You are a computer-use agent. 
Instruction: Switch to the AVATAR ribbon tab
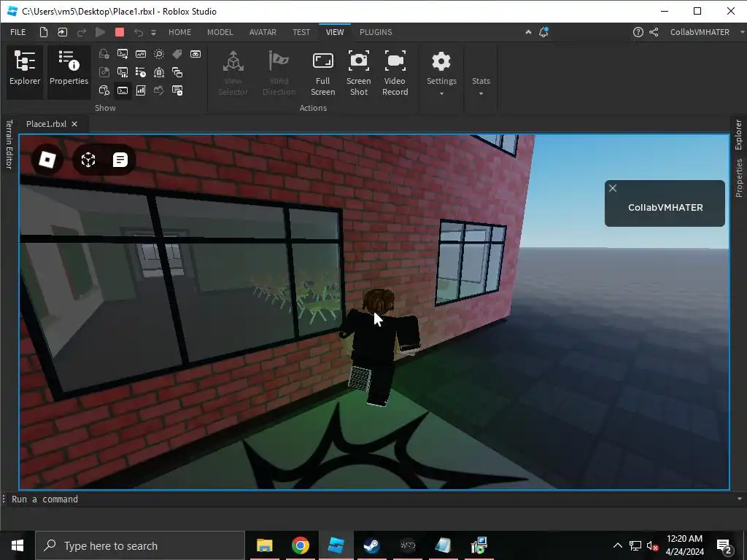coord(263,32)
